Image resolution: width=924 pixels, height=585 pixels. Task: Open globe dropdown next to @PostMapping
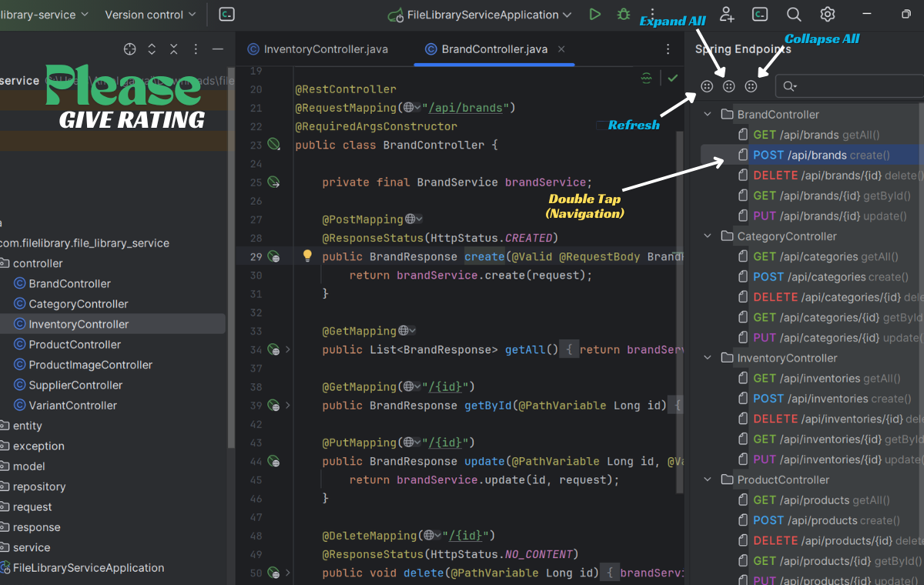414,219
